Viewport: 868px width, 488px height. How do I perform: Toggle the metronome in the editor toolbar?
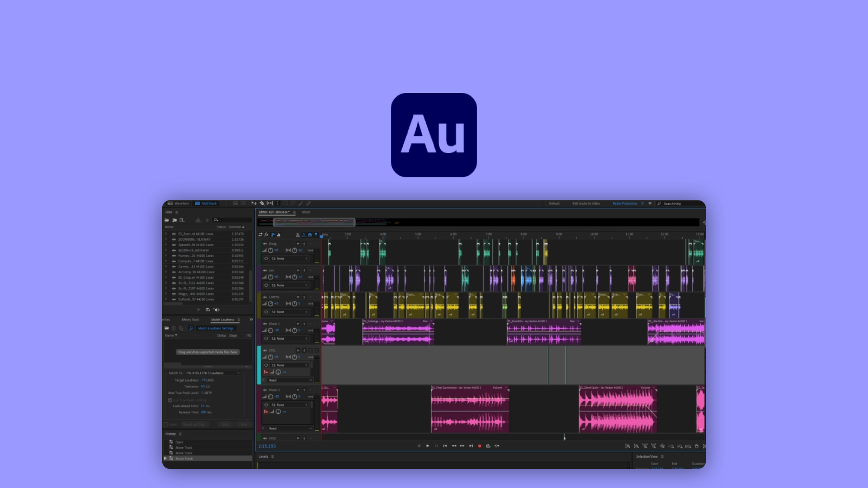298,235
